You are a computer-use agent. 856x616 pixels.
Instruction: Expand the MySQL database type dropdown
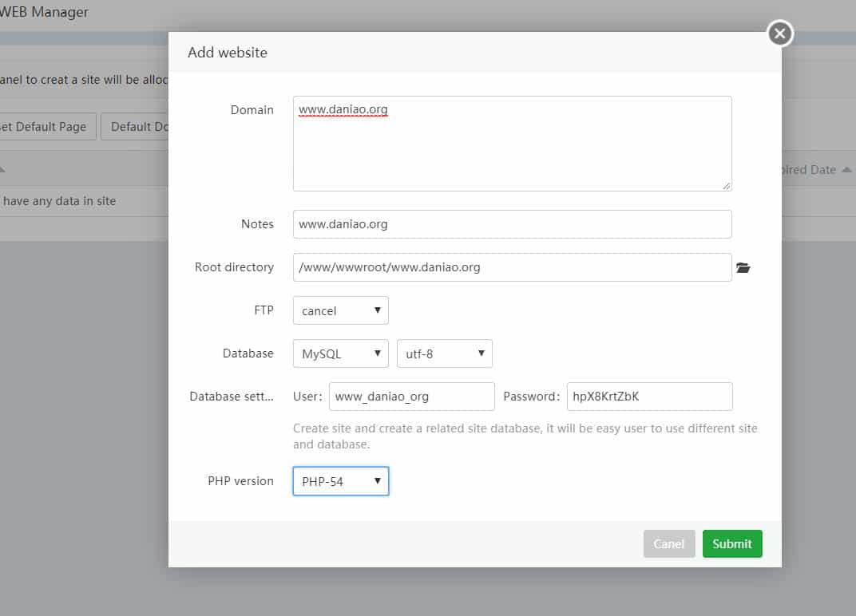[341, 353]
